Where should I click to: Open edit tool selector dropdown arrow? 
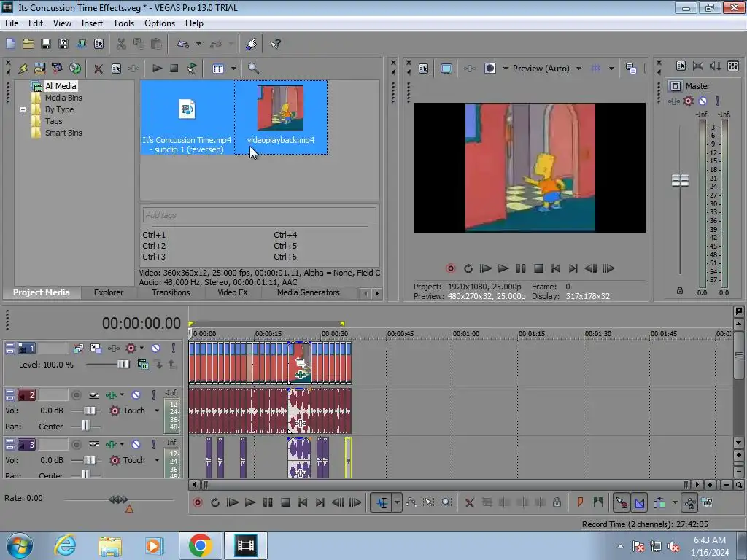(x=396, y=502)
